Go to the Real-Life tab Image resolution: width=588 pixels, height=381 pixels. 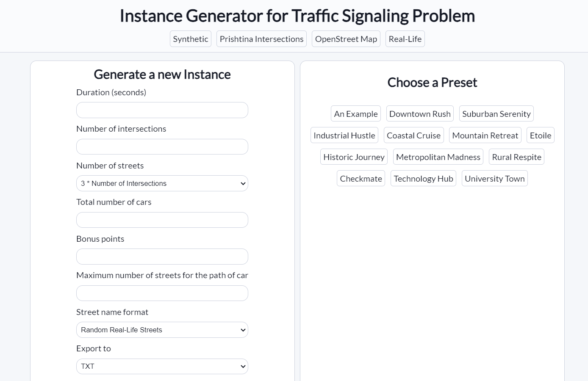[405, 39]
